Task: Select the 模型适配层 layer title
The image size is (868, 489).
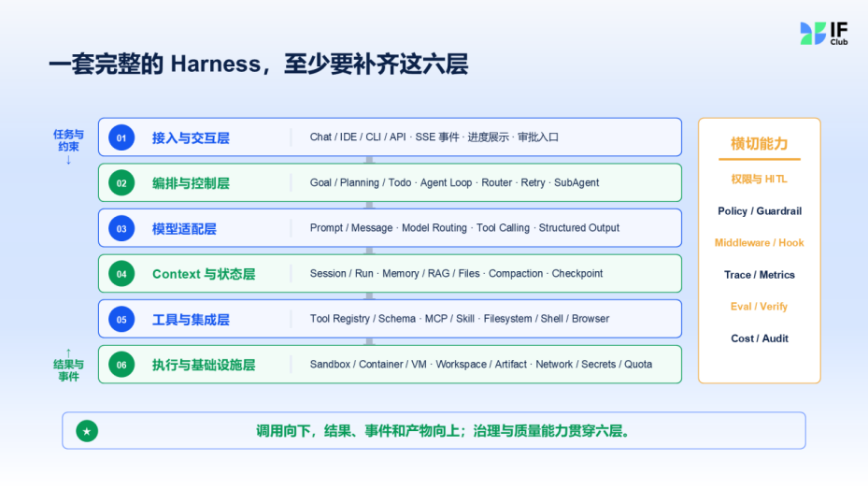Action: [184, 229]
